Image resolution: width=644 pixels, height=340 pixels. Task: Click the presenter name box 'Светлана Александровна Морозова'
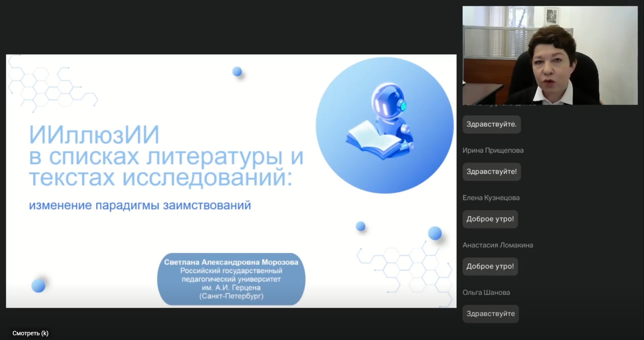click(231, 279)
